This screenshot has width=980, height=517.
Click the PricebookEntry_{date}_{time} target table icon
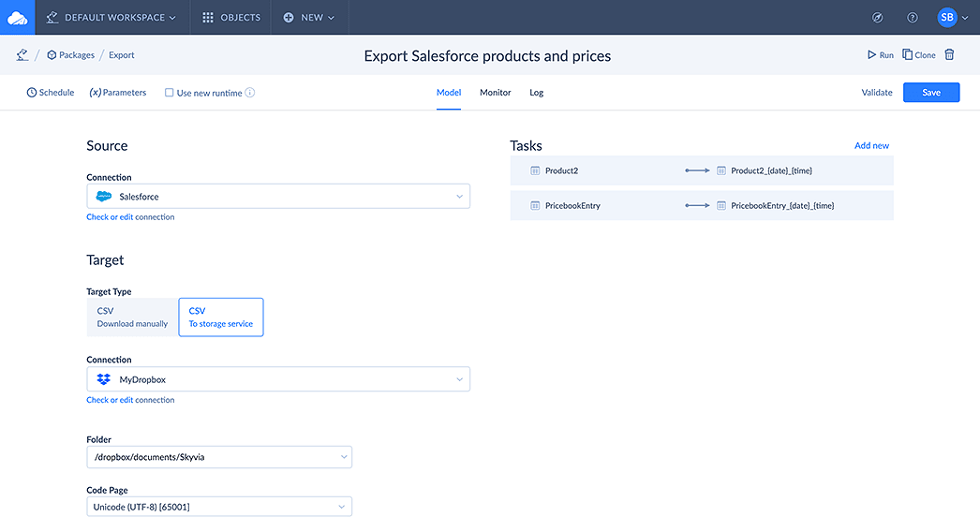click(721, 206)
